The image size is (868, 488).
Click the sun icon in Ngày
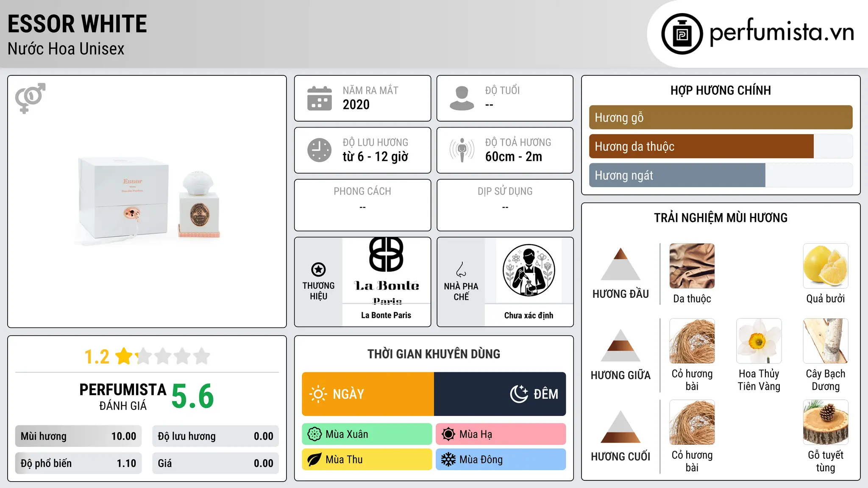point(318,394)
